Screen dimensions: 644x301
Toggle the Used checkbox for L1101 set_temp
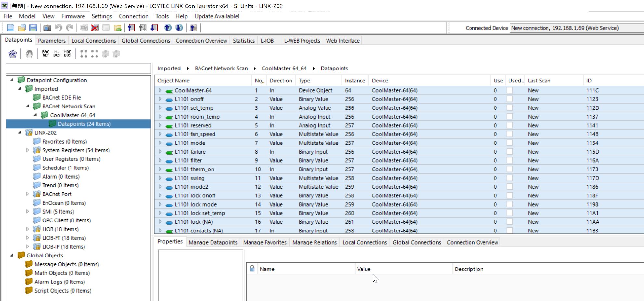coord(509,108)
